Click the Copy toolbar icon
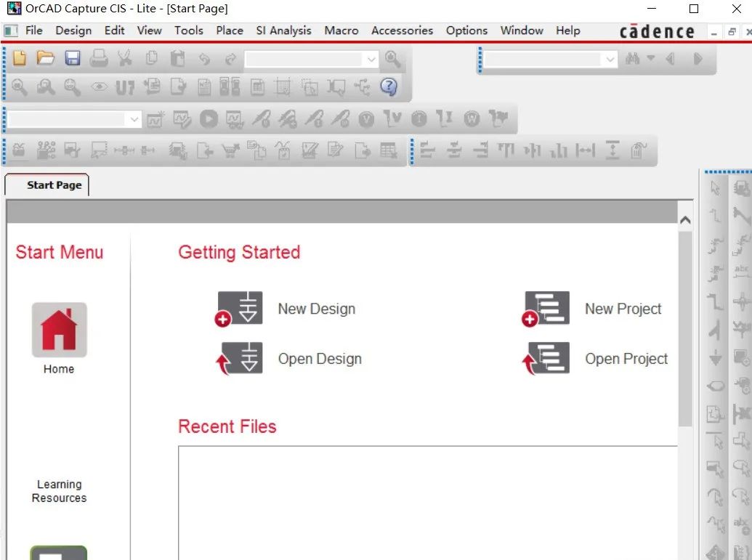Viewport: 752px width, 560px height. (x=152, y=59)
